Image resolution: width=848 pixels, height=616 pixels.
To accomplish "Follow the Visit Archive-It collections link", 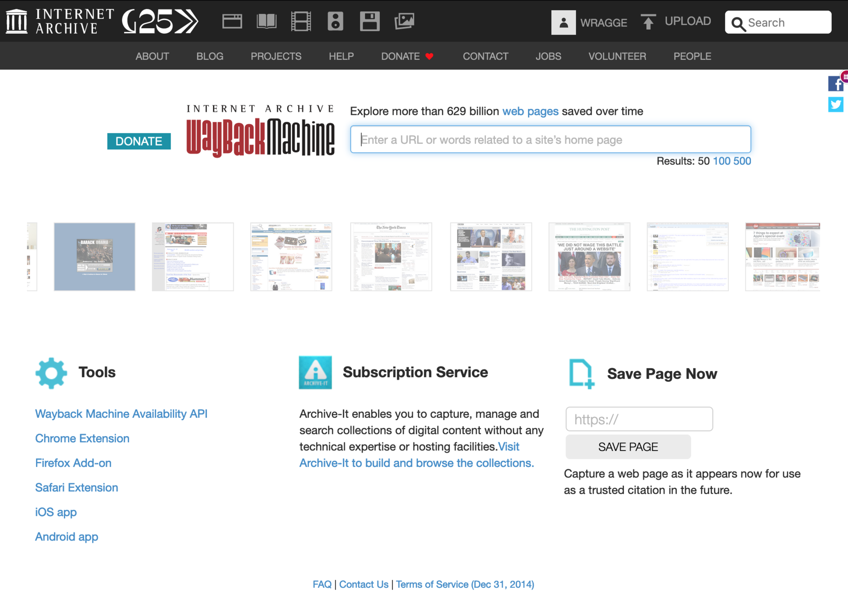I will coord(416,463).
